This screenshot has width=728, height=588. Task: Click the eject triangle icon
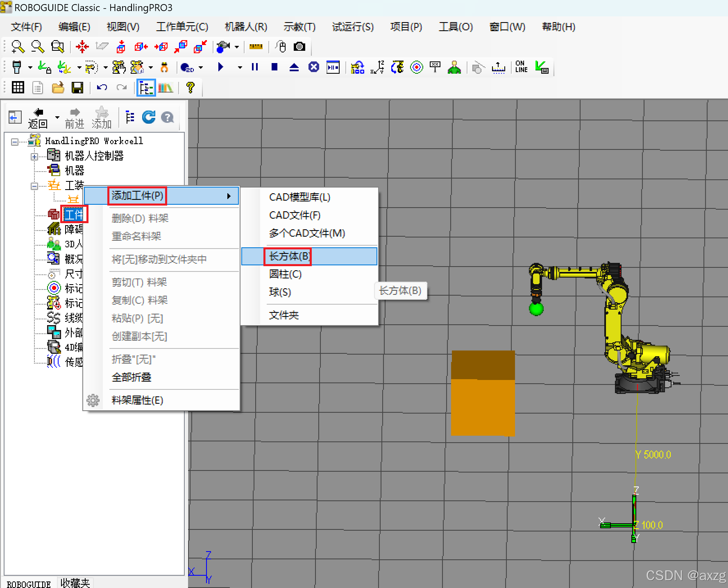coord(294,67)
